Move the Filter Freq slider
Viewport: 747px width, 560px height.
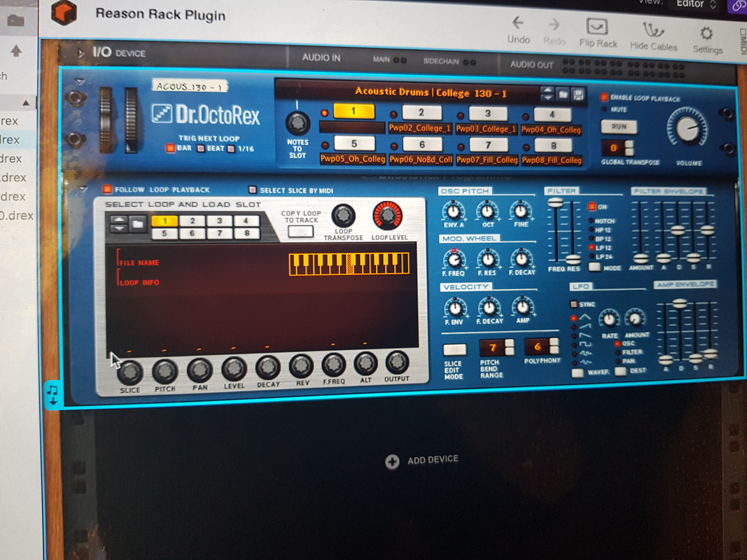[555, 203]
